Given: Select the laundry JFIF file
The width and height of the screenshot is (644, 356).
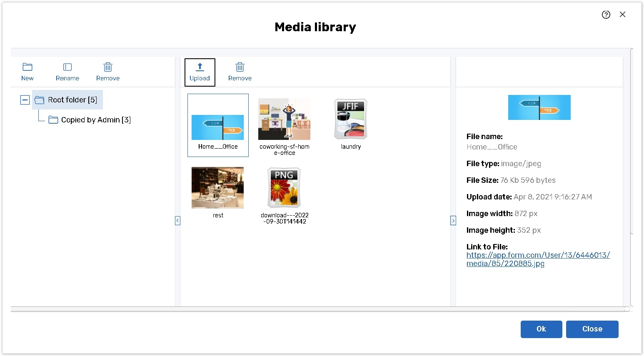Looking at the screenshot, I should (x=351, y=120).
